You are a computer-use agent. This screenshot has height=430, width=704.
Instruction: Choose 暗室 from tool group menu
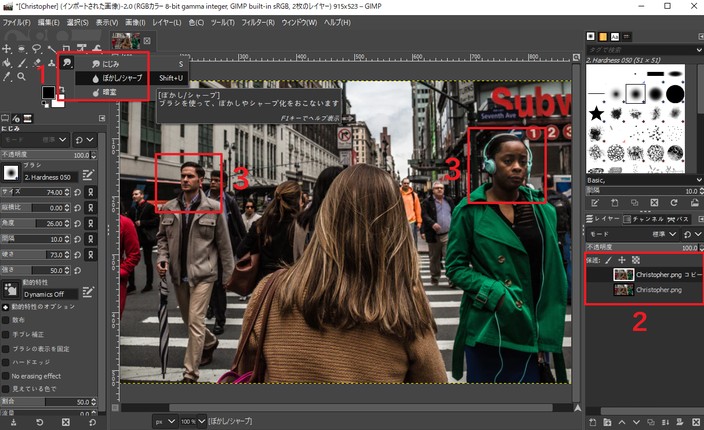click(130, 92)
